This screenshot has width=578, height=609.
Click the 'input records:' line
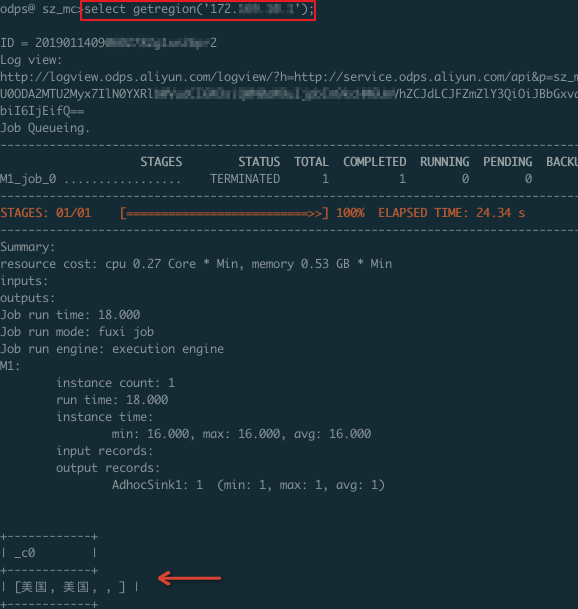click(x=105, y=451)
